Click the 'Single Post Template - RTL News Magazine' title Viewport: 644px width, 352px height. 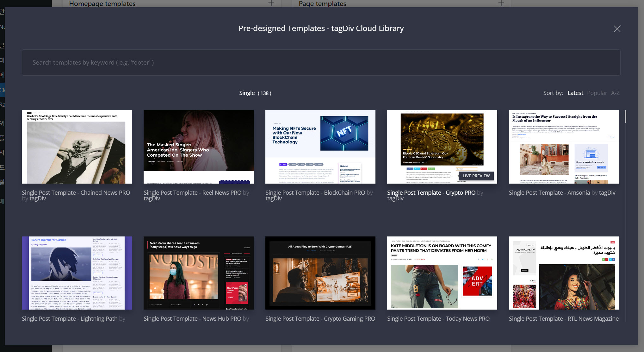point(564,318)
